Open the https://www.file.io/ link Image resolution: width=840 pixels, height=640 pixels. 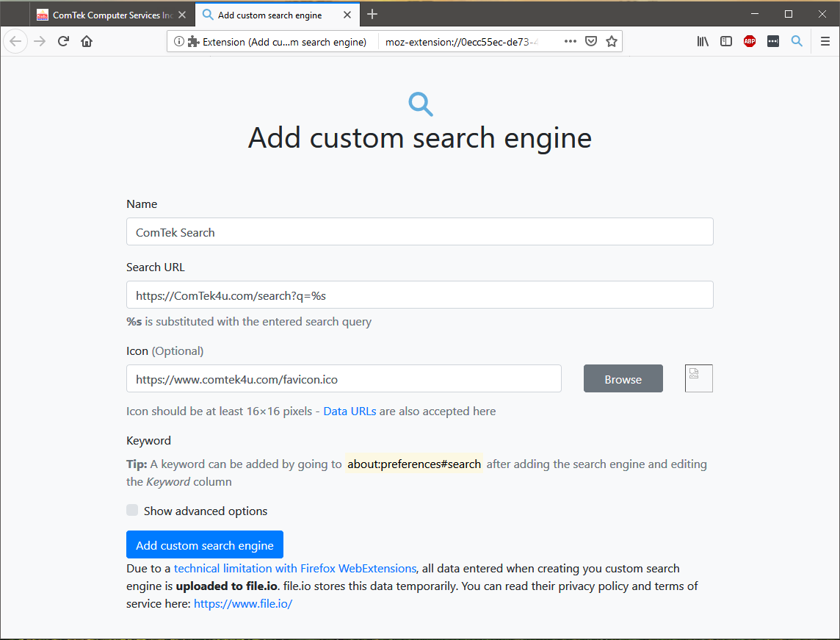243,603
